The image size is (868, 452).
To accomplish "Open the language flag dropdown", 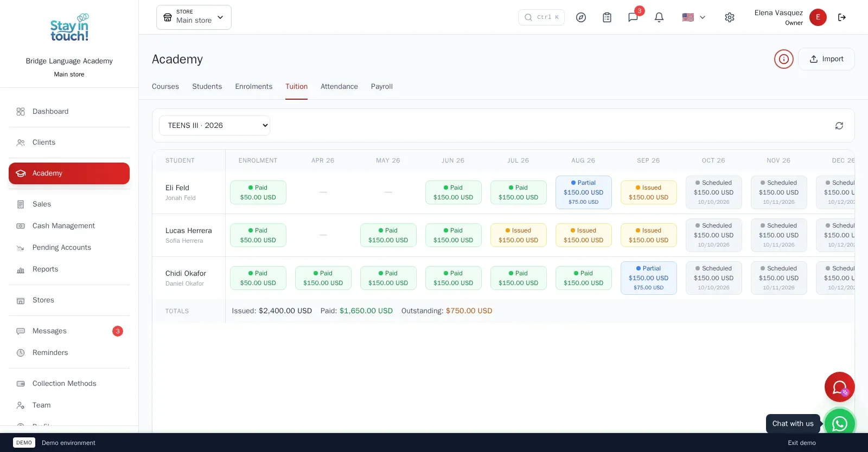I will (694, 17).
